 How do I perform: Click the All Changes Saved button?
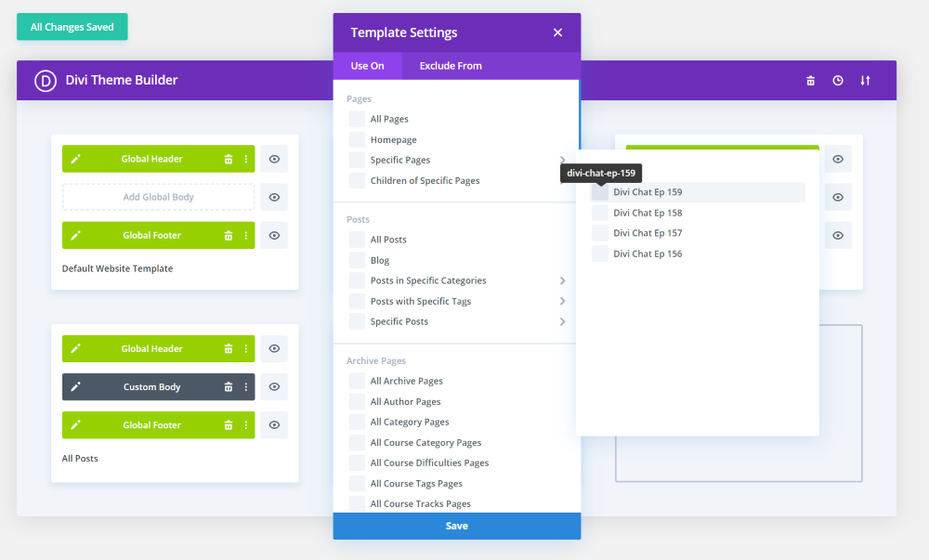(x=72, y=27)
